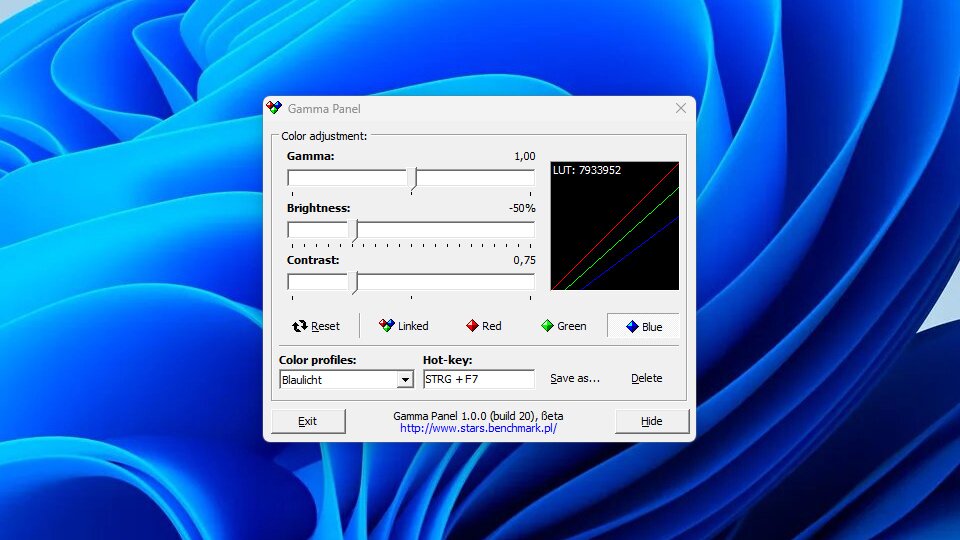Focus the Hot-key field showing STRG + F7
960x540 pixels.
click(x=478, y=379)
